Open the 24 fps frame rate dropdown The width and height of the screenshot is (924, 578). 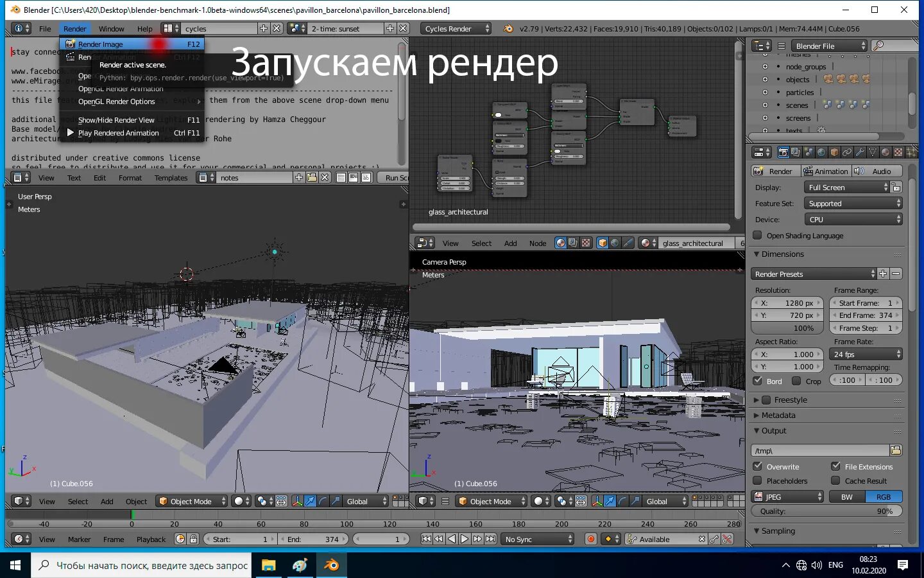click(866, 354)
